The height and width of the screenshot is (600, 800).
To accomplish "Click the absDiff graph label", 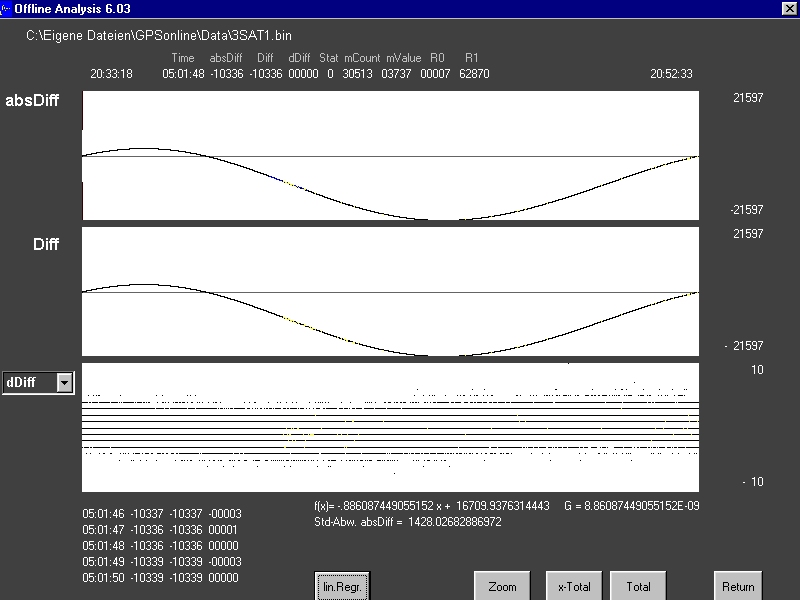I will point(32,100).
